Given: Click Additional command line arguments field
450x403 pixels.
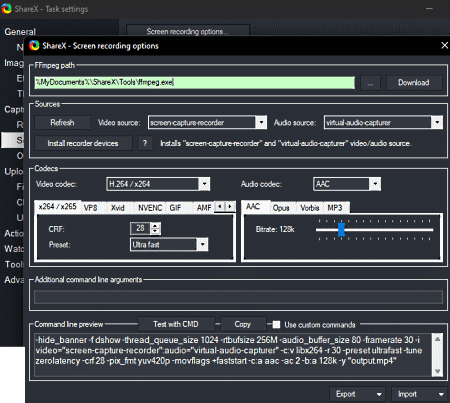Looking at the screenshot, I should click(x=238, y=297).
